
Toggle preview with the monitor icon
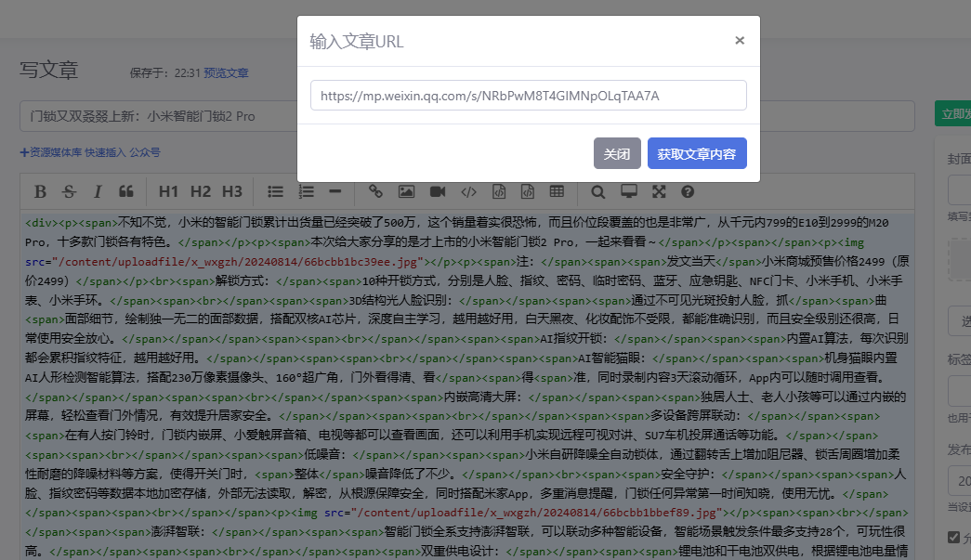629,192
